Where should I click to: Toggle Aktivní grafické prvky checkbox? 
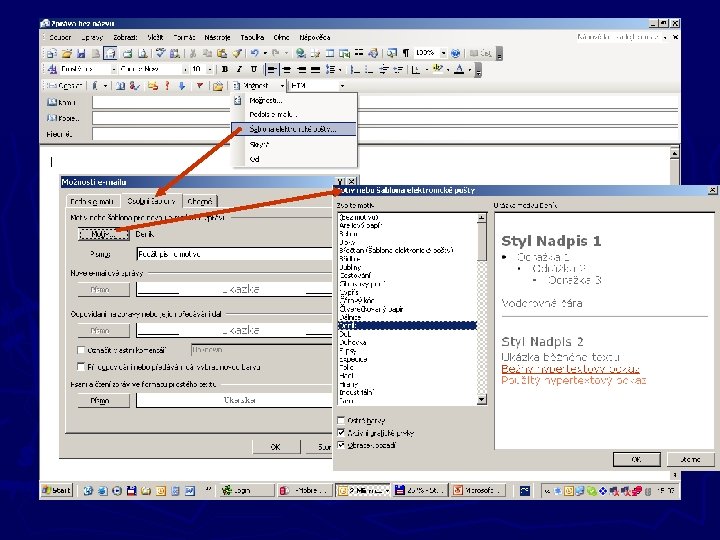tap(341, 433)
